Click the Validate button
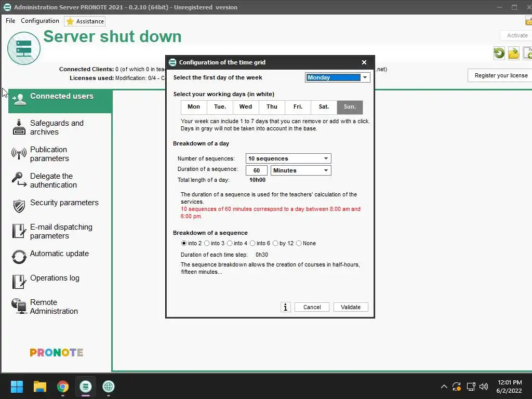 tap(351, 307)
